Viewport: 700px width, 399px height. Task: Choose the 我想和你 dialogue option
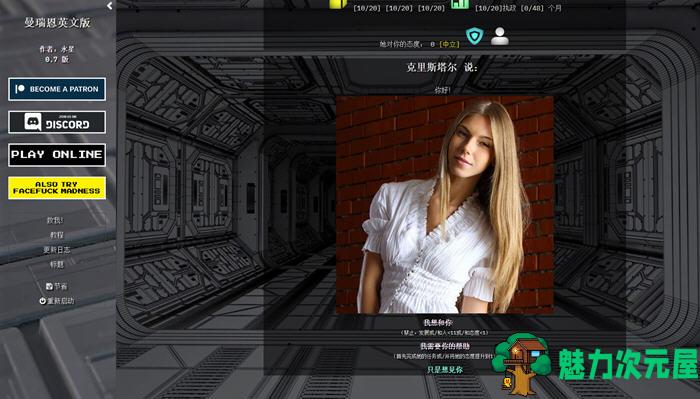coord(438,322)
